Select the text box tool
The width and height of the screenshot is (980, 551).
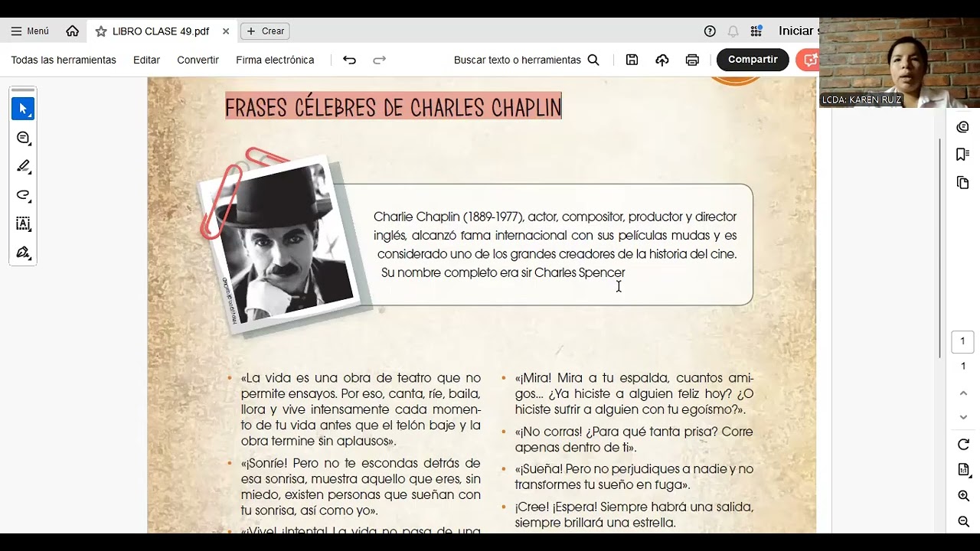[x=23, y=223]
